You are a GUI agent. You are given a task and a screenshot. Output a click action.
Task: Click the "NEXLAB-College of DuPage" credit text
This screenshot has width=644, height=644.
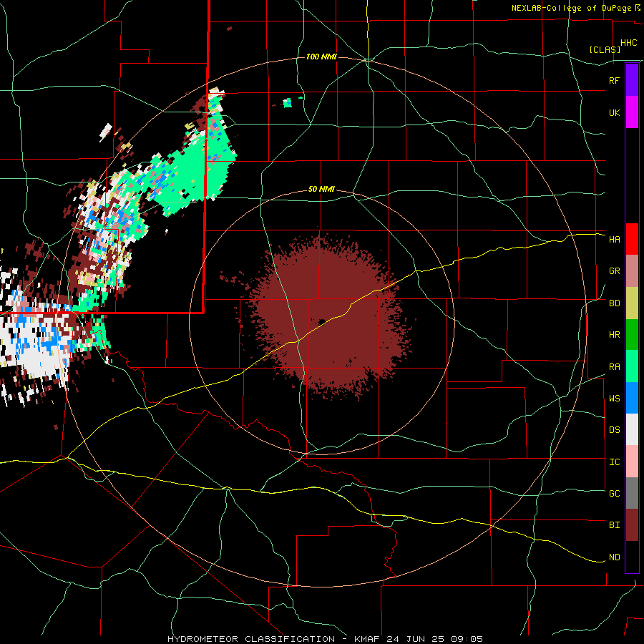click(572, 8)
